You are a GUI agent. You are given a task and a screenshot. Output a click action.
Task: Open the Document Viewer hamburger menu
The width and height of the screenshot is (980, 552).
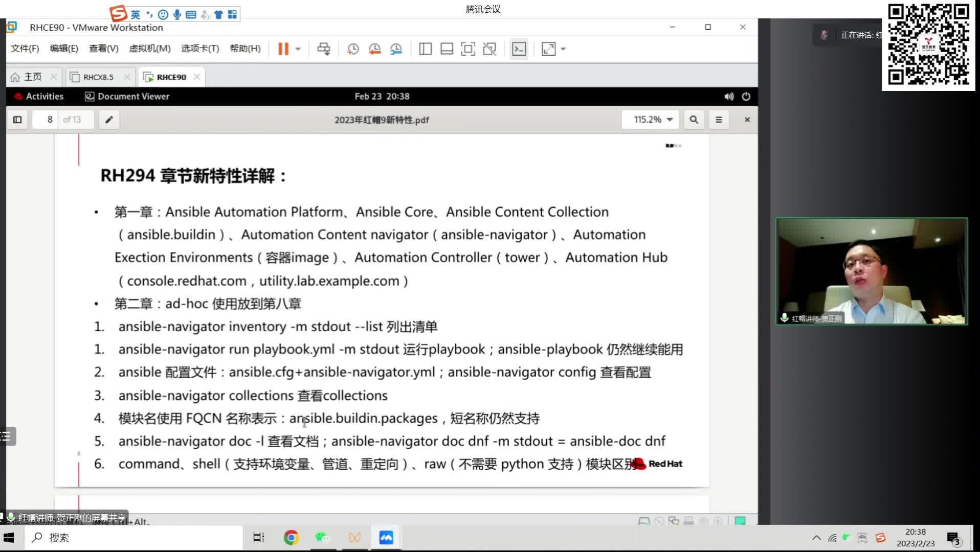719,119
